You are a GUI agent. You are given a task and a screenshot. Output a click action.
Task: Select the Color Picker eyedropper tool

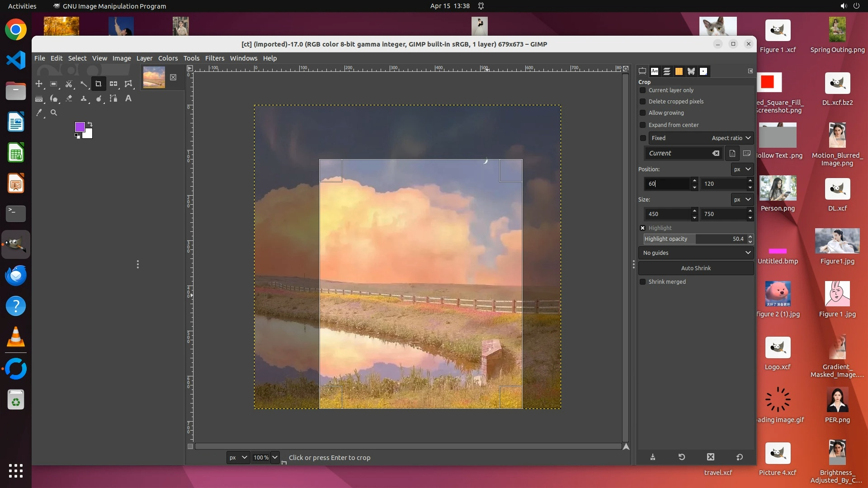click(39, 113)
